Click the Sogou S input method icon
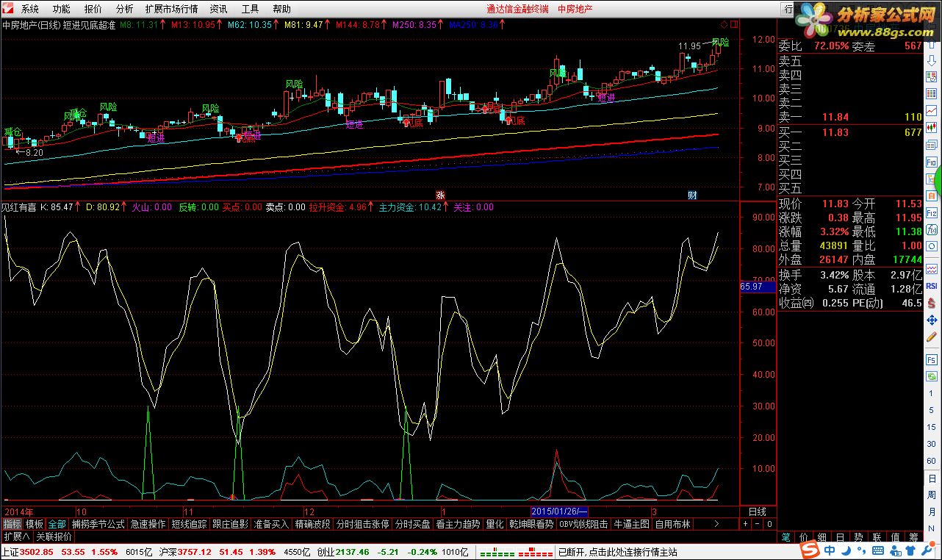This screenshot has width=942, height=560. pyautogui.click(x=810, y=551)
